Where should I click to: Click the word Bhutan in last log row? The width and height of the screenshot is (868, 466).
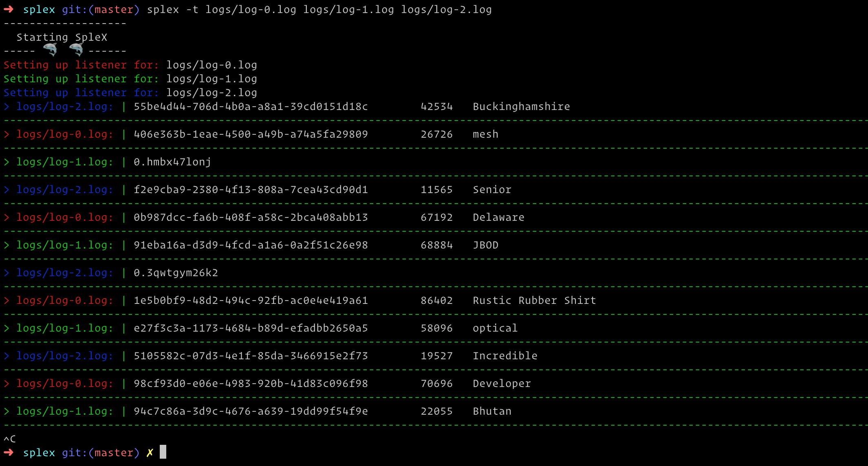pyautogui.click(x=492, y=411)
